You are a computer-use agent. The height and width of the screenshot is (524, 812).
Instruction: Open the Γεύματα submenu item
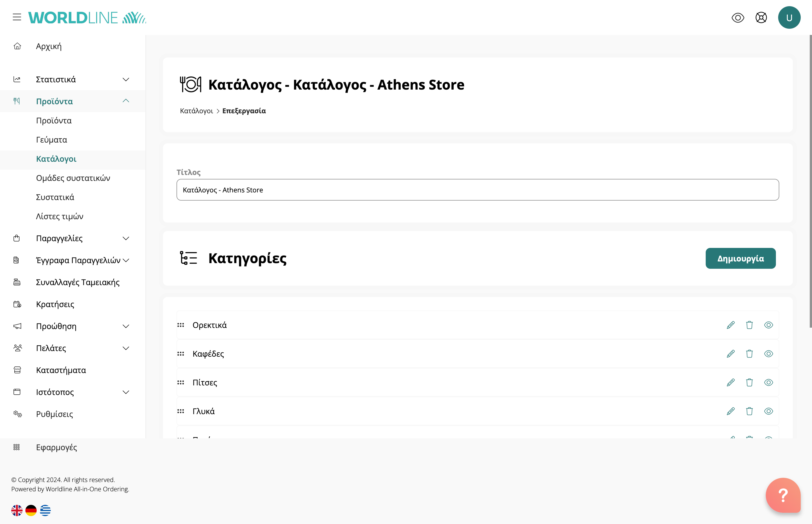click(51, 140)
